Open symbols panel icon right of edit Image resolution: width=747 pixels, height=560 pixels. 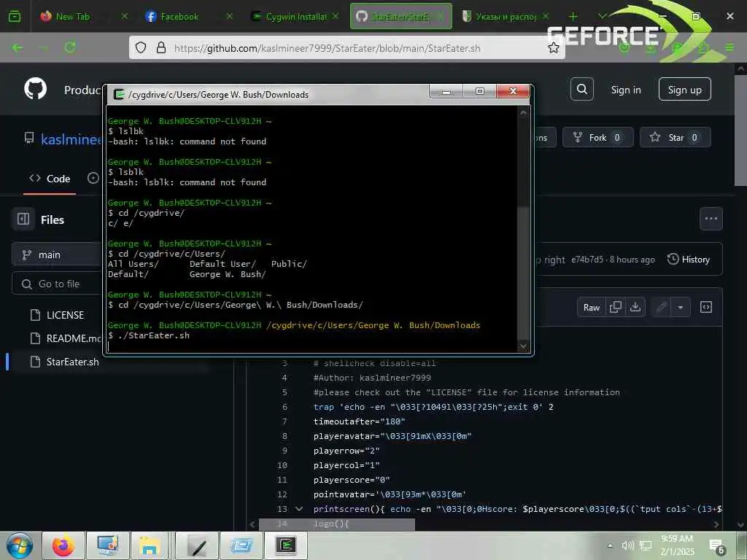tap(706, 307)
